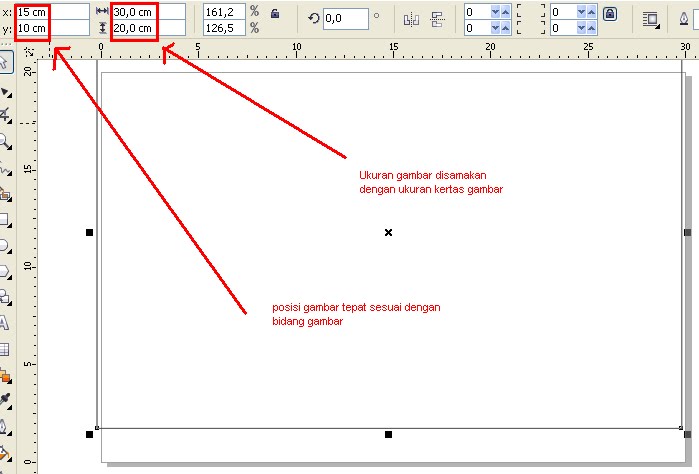Select the Crop tool
The width and height of the screenshot is (699, 474).
coord(5,115)
